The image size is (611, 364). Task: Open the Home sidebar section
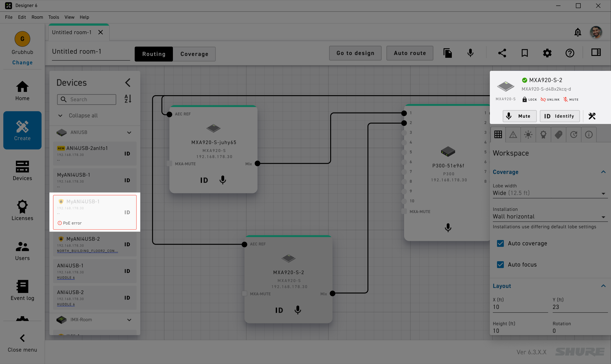coord(22,91)
